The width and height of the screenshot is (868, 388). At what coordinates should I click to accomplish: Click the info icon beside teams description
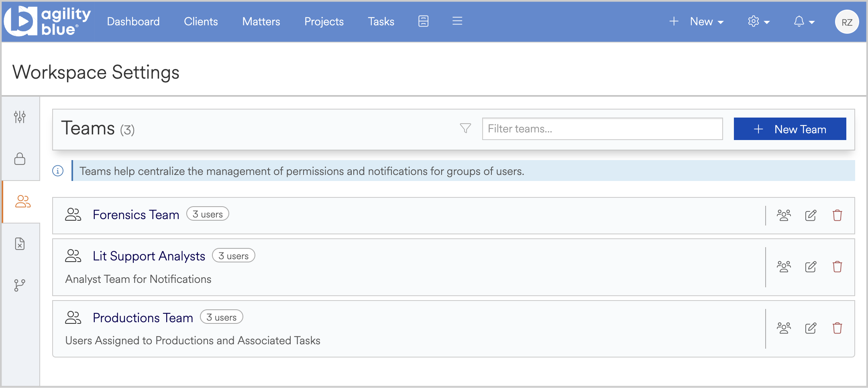tap(58, 171)
